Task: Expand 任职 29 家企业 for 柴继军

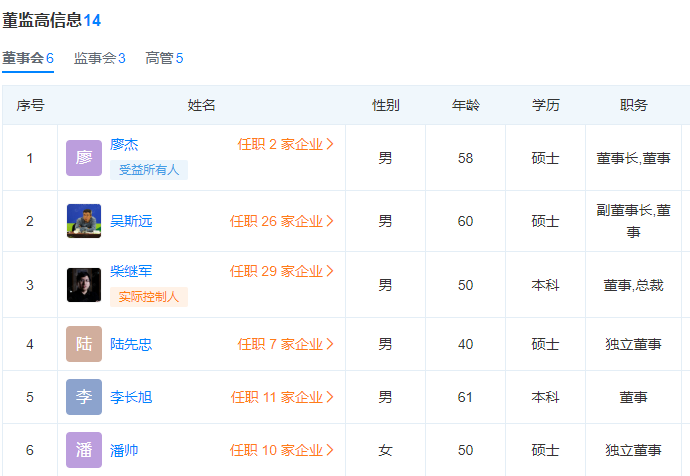Action: (x=282, y=271)
